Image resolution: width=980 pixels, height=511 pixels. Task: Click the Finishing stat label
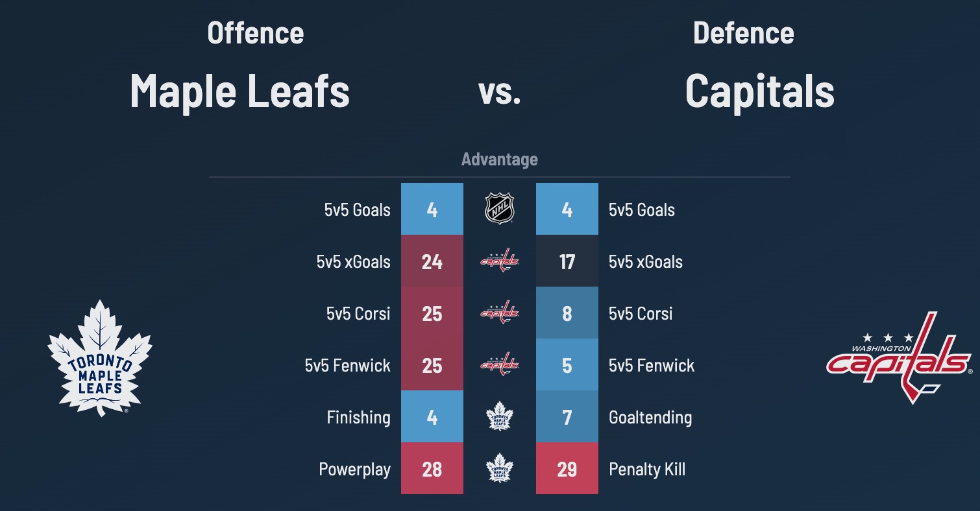click(358, 417)
